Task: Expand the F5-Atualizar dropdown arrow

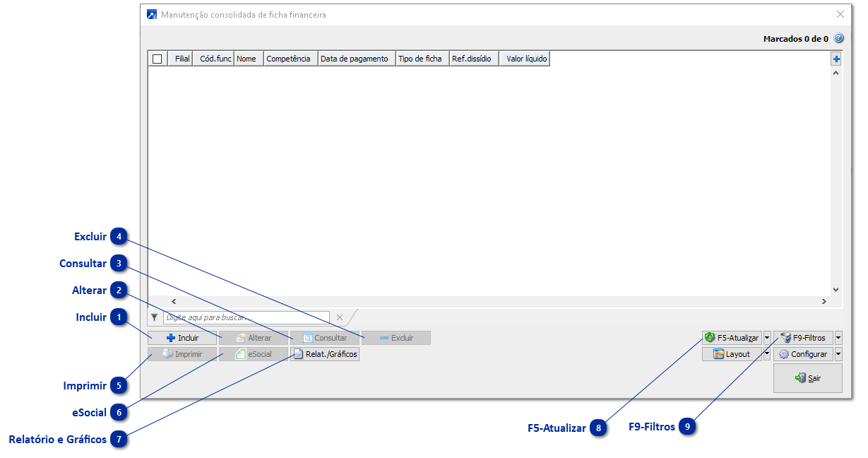Action: [x=767, y=338]
